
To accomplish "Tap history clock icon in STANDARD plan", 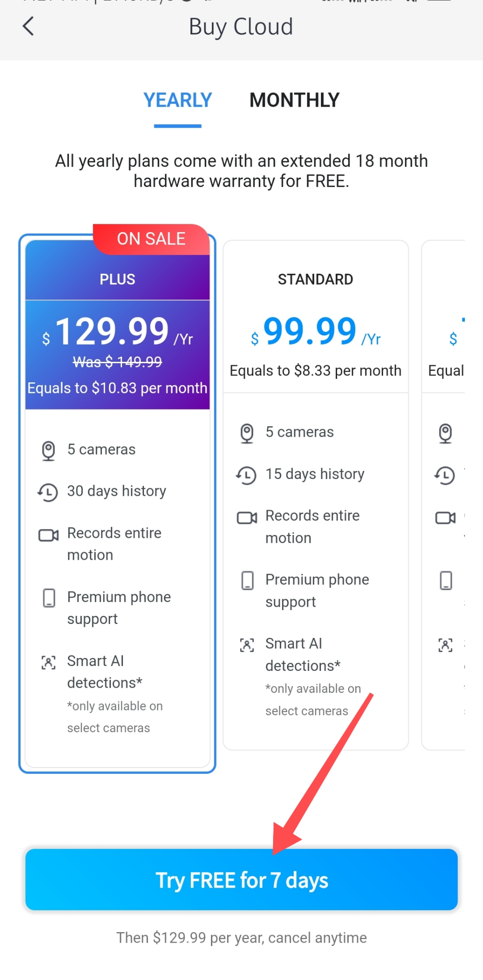I will [247, 475].
